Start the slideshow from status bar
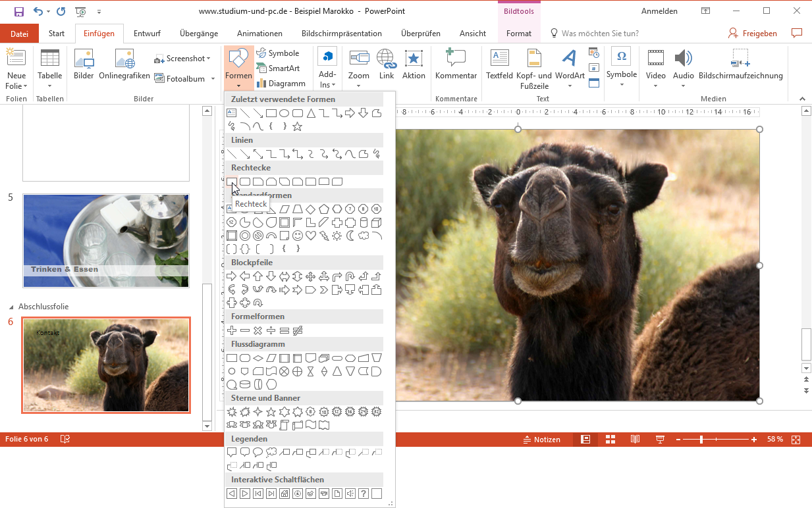The image size is (812, 508). point(660,440)
